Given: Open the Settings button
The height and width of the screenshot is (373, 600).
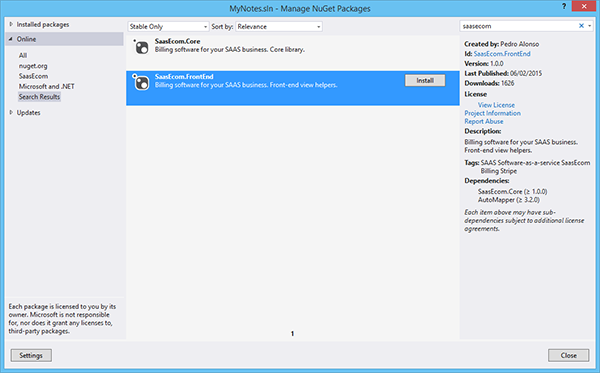Looking at the screenshot, I should click(31, 355).
